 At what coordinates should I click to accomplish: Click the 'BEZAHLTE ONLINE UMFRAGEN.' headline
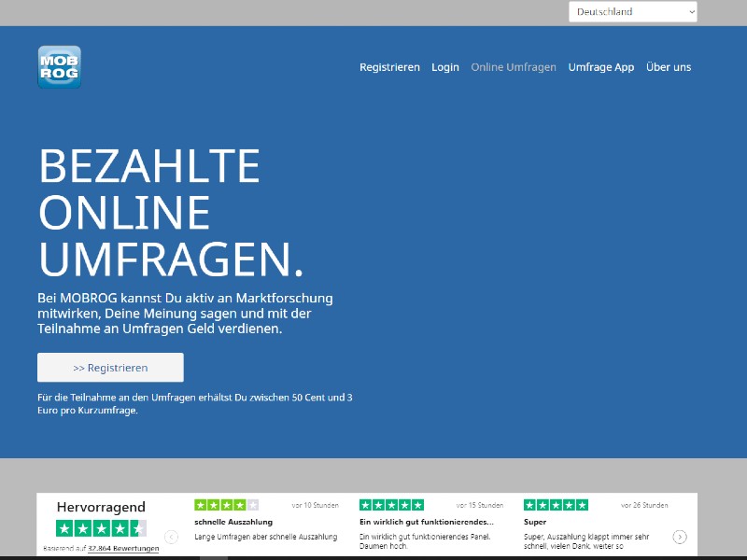[x=171, y=214]
